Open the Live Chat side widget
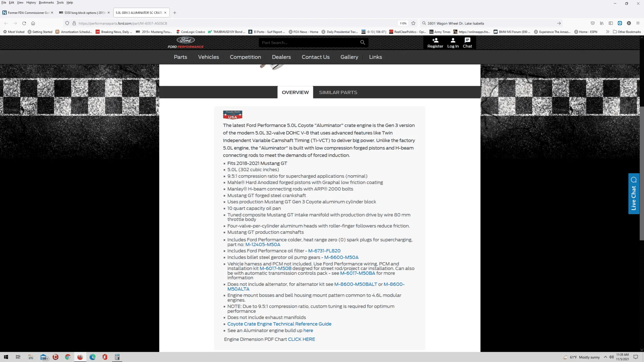This screenshot has height=362, width=644. click(x=633, y=193)
